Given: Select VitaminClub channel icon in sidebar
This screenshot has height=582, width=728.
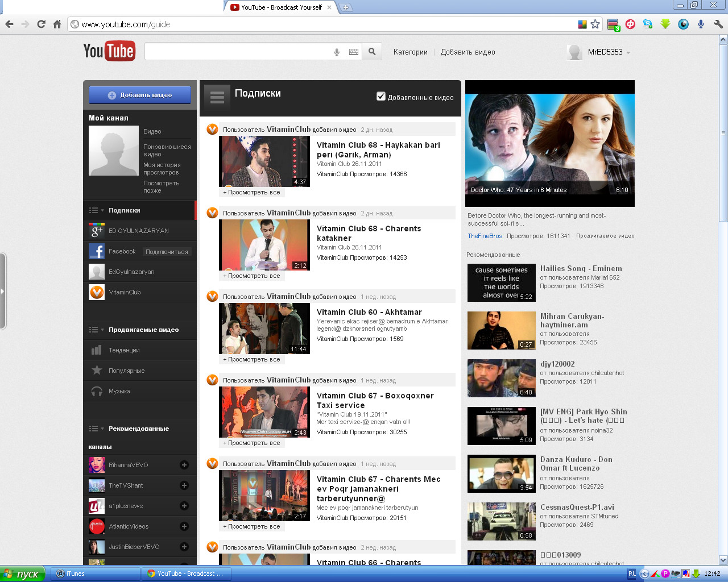Looking at the screenshot, I should pyautogui.click(x=97, y=292).
